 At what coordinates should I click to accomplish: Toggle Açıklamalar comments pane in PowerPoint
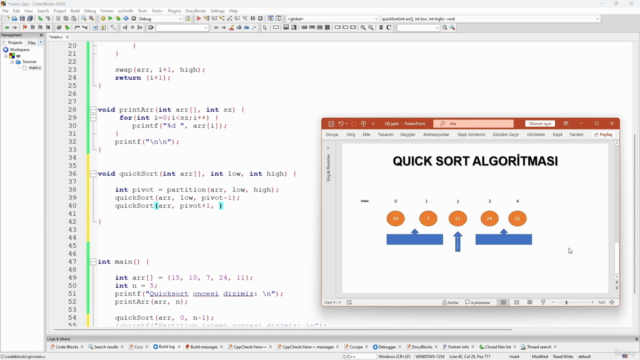(x=478, y=302)
